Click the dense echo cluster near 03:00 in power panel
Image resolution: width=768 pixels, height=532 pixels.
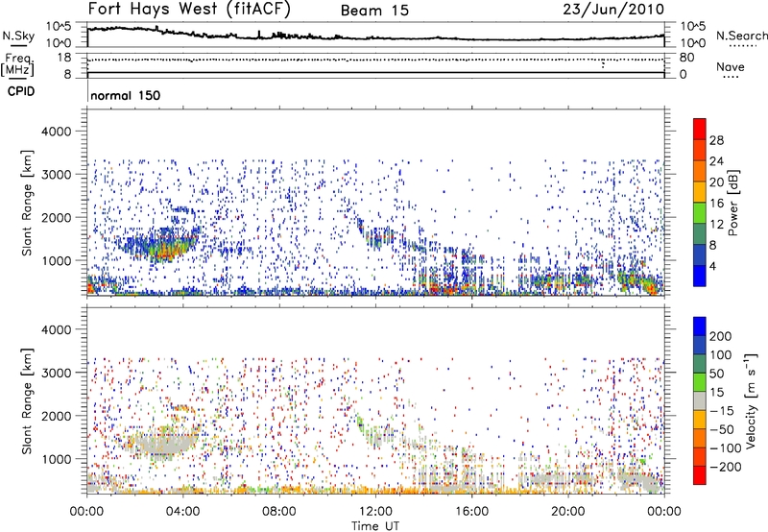tap(161, 245)
